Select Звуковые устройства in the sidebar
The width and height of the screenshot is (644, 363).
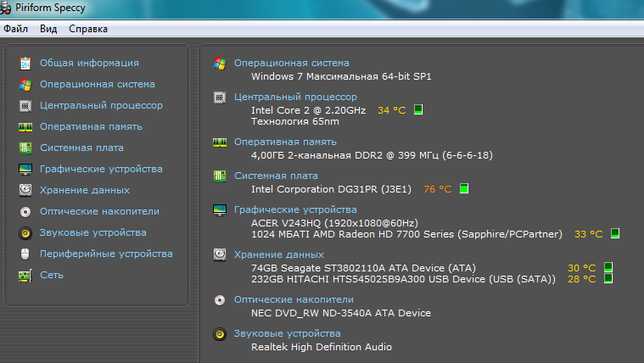point(92,232)
